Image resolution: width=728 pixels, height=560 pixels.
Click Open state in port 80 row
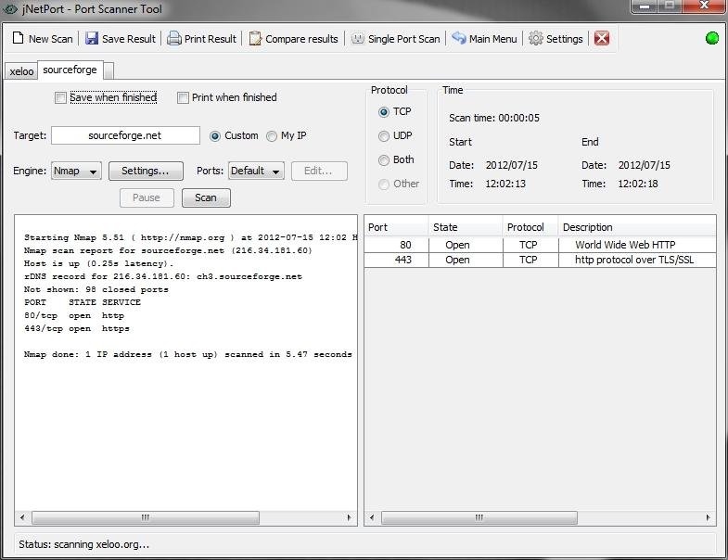click(x=466, y=245)
